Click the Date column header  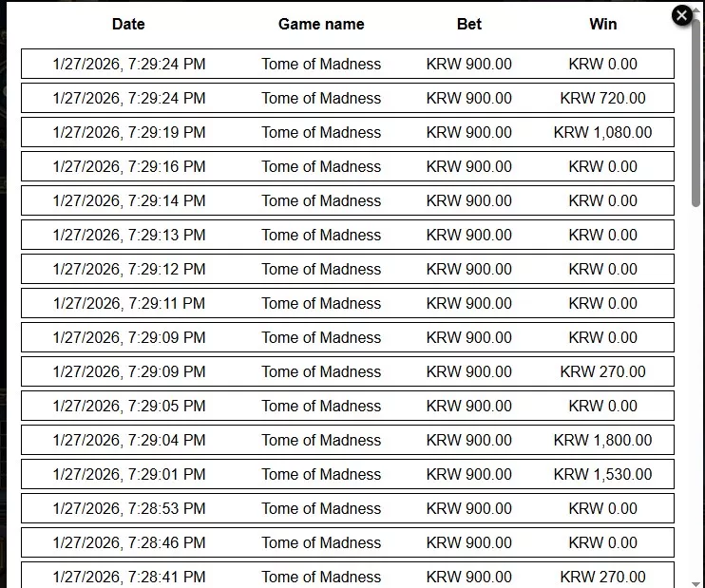[x=128, y=24]
